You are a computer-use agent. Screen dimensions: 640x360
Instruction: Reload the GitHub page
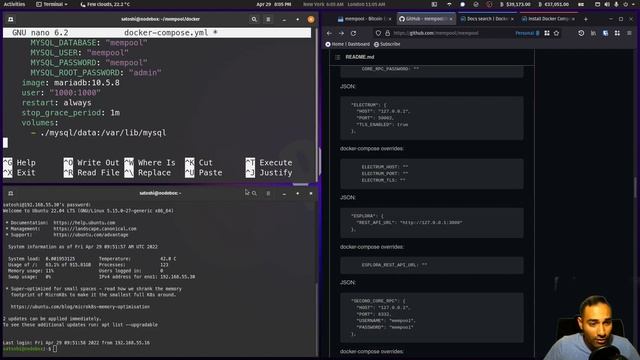pyautogui.click(x=353, y=33)
